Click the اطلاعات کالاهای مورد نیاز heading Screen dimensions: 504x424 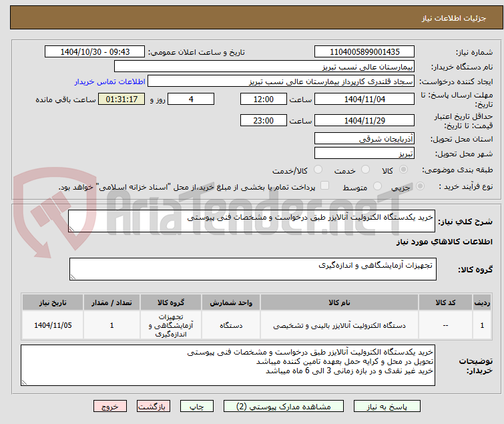click(x=444, y=242)
